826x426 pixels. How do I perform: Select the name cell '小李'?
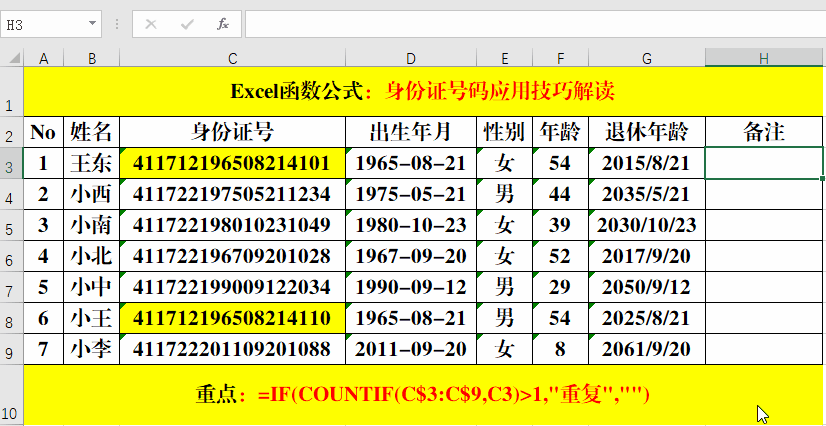[92, 350]
